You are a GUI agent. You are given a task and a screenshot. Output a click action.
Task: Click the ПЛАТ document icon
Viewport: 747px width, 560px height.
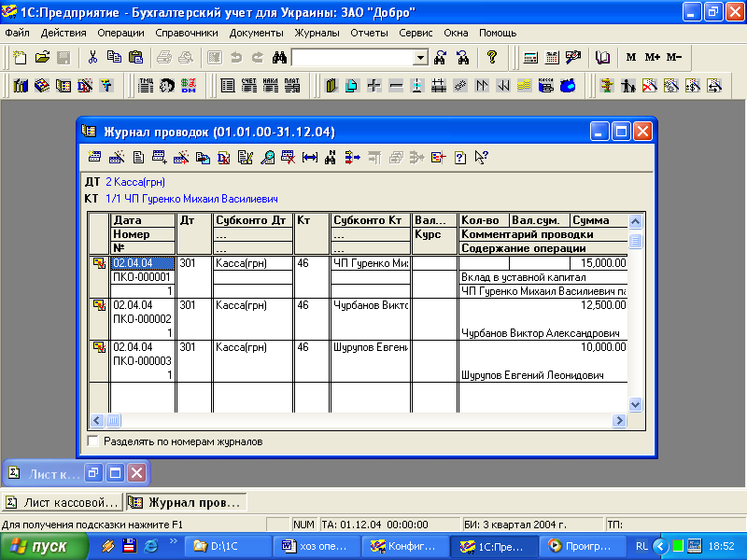point(291,86)
